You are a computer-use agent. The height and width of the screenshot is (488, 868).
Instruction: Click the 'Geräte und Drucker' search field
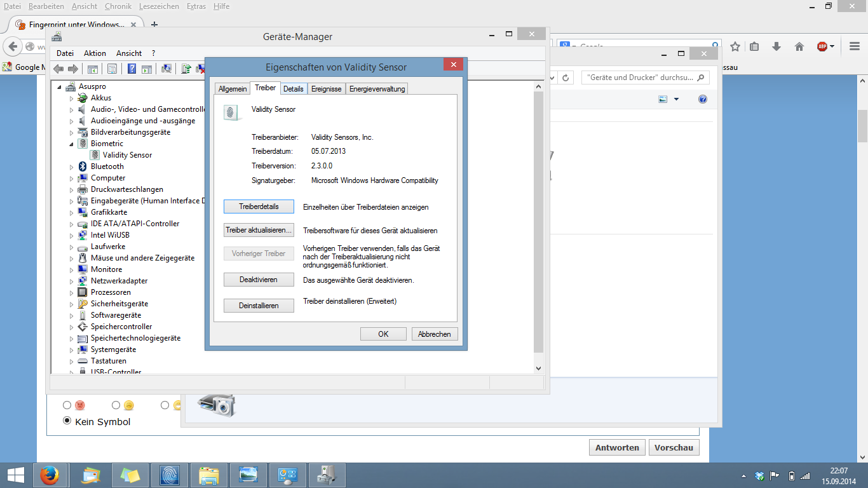[x=645, y=78]
